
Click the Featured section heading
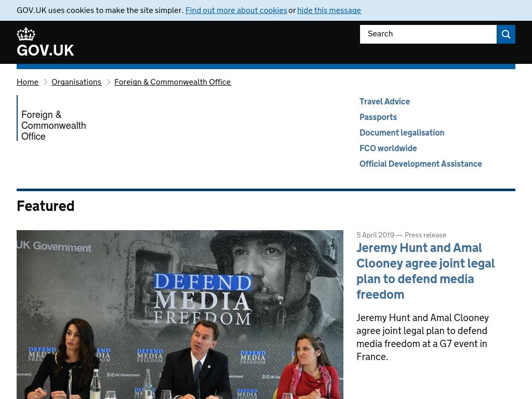pyautogui.click(x=46, y=206)
